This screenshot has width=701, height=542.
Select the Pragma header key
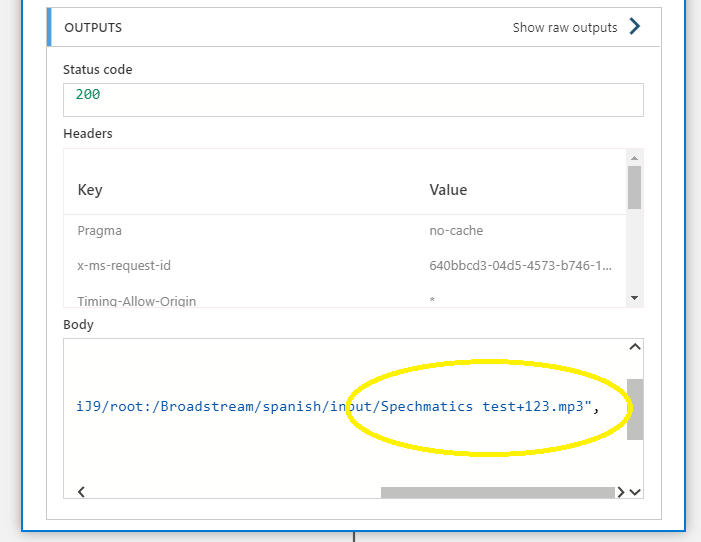click(99, 231)
